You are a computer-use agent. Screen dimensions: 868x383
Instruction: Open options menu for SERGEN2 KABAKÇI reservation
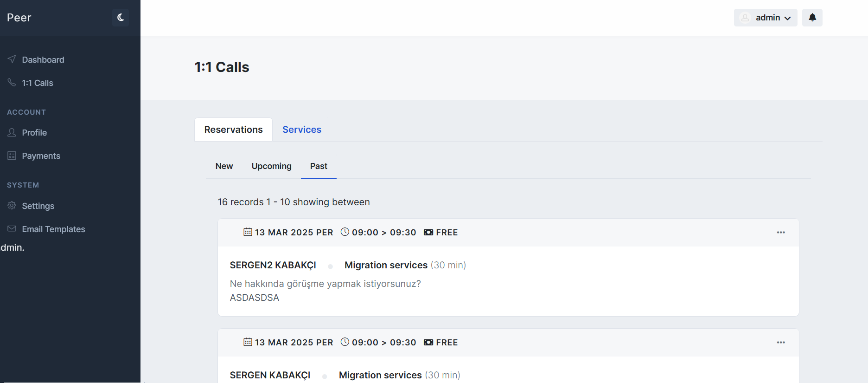[781, 233]
